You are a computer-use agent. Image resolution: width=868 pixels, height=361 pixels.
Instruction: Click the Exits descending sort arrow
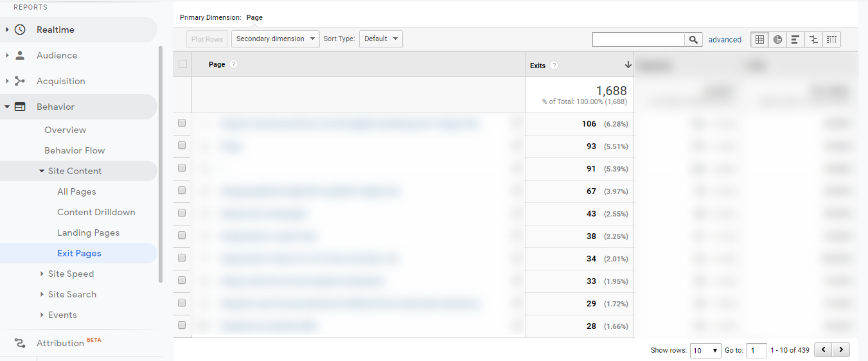(628, 65)
